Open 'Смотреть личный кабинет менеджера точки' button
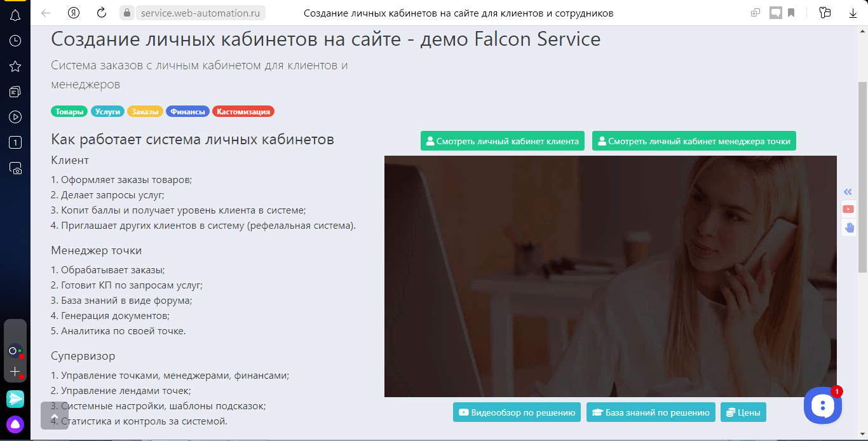The height and width of the screenshot is (441, 868). click(694, 141)
